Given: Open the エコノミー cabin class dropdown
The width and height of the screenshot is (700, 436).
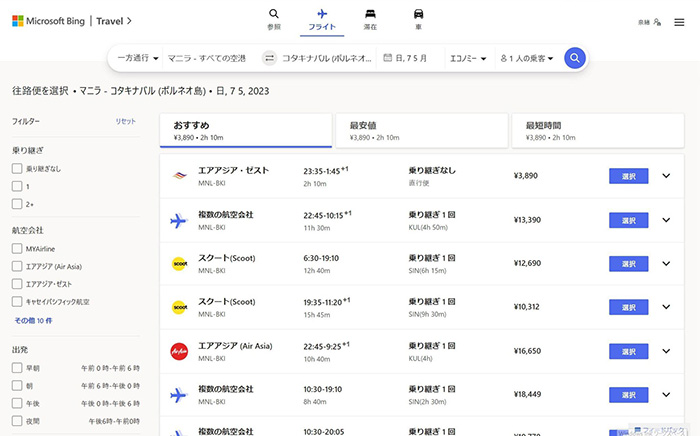Looking at the screenshot, I should pyautogui.click(x=468, y=58).
